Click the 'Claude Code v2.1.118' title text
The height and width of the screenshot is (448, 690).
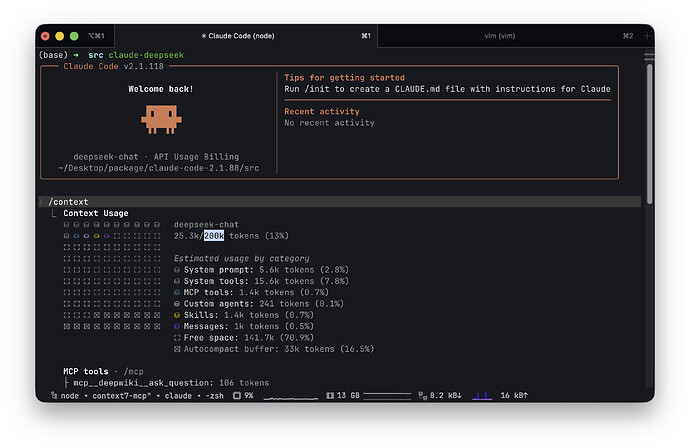(113, 66)
